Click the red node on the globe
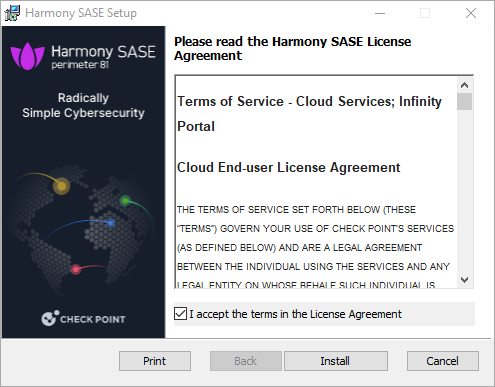Viewport: 495px width, 387px height. coord(76,269)
